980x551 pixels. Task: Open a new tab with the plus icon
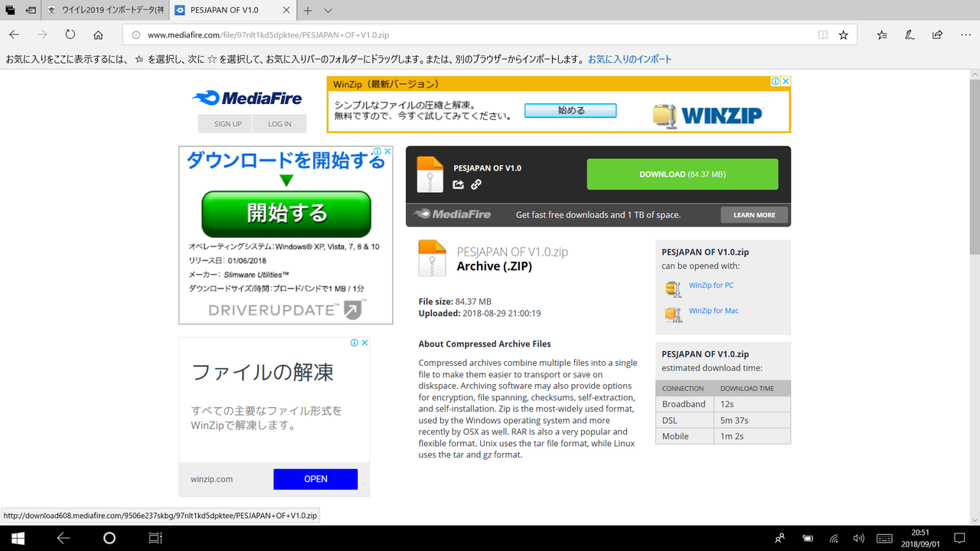point(308,11)
